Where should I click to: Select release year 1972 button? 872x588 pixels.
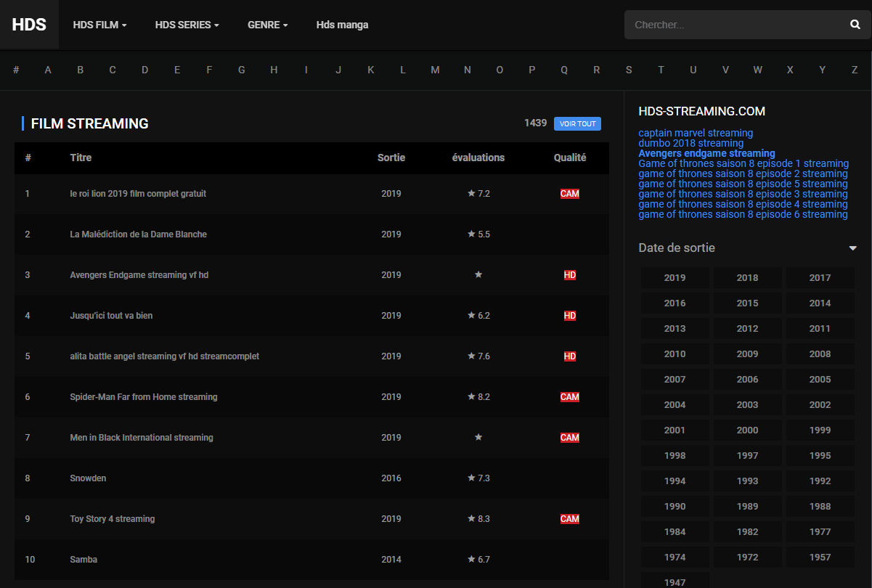[x=747, y=558]
